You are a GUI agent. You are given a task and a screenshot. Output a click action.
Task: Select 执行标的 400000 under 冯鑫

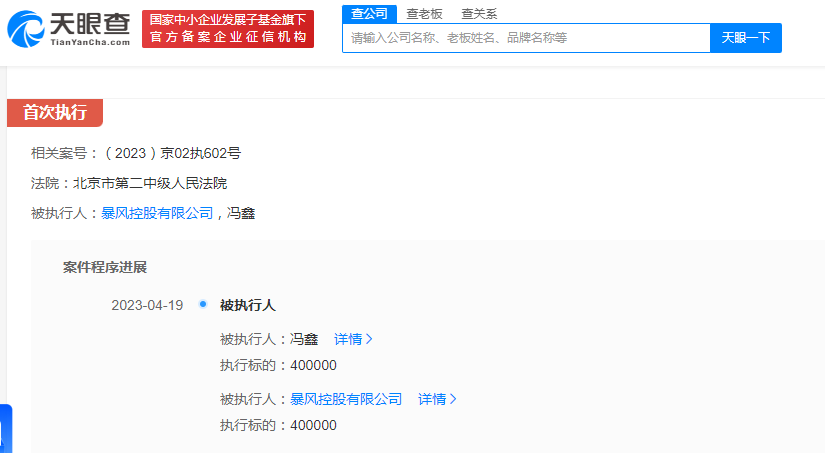pos(278,365)
